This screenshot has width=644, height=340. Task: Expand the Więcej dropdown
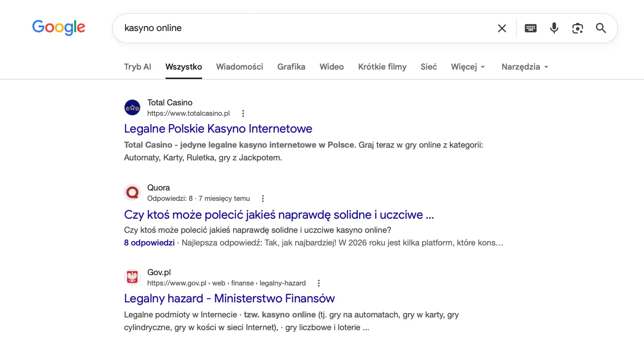468,67
